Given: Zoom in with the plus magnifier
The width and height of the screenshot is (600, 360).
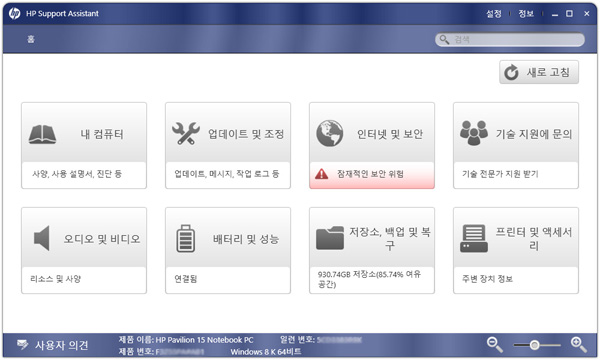Looking at the screenshot, I should click(x=579, y=344).
